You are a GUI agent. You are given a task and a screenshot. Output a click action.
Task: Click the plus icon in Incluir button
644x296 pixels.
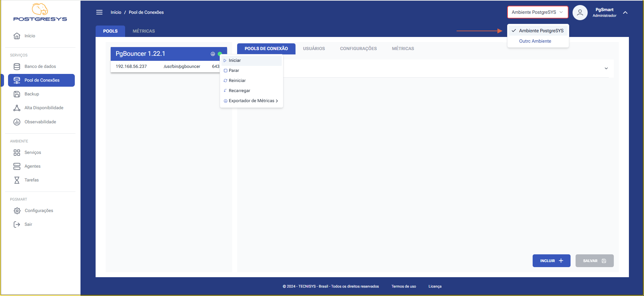coord(561,261)
